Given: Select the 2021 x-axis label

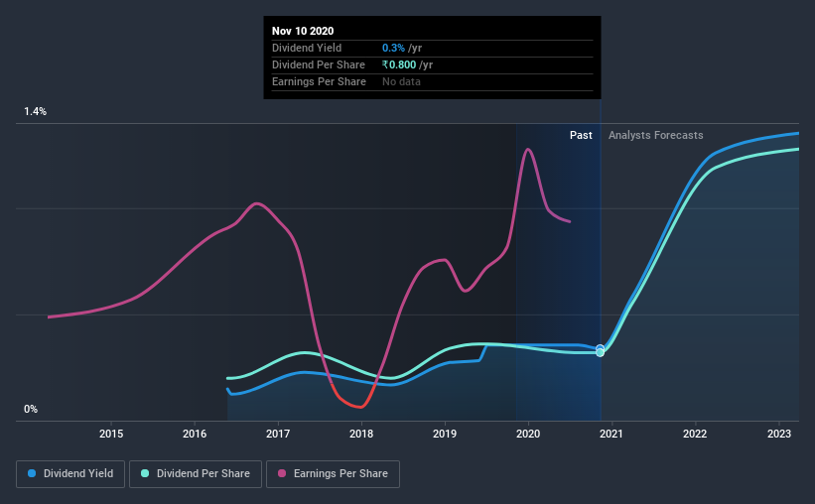Looking at the screenshot, I should (611, 434).
